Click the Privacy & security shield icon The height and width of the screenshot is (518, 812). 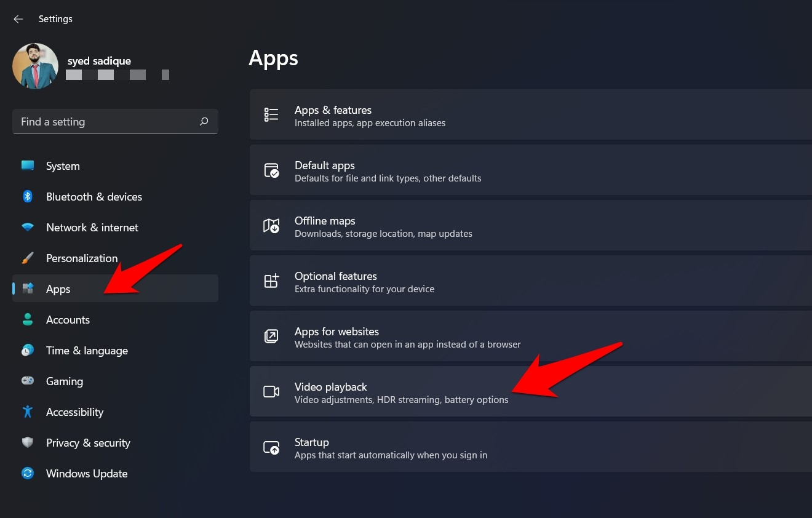tap(28, 443)
